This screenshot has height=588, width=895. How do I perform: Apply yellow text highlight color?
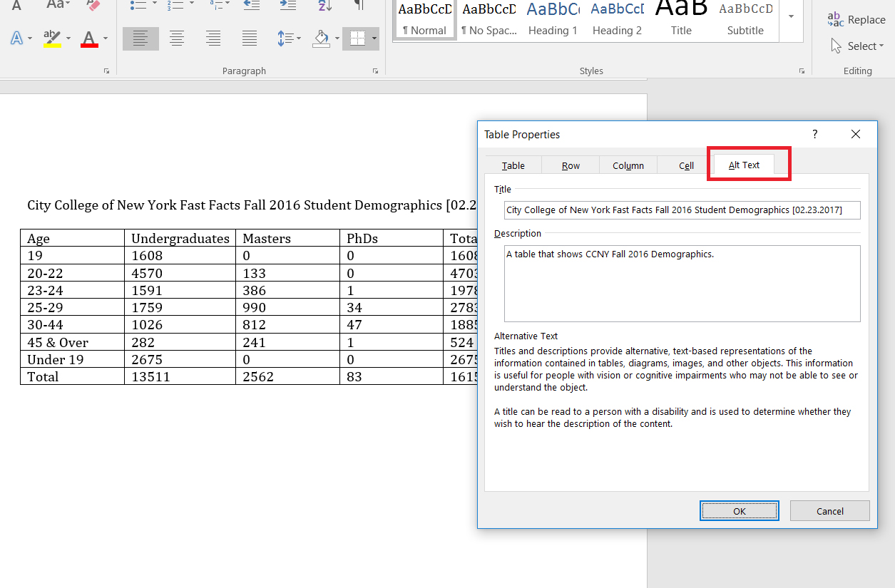point(52,38)
